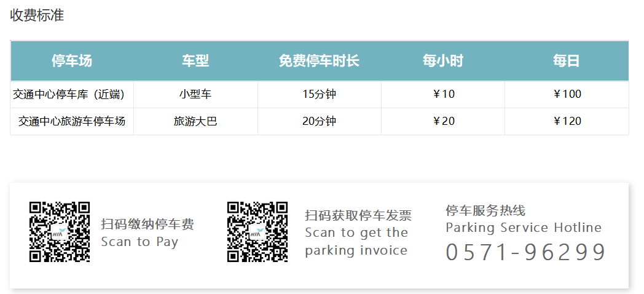Viewport: 644px width, 294px height.
Task: Click the 15分钟 free duration cell
Action: click(x=319, y=95)
